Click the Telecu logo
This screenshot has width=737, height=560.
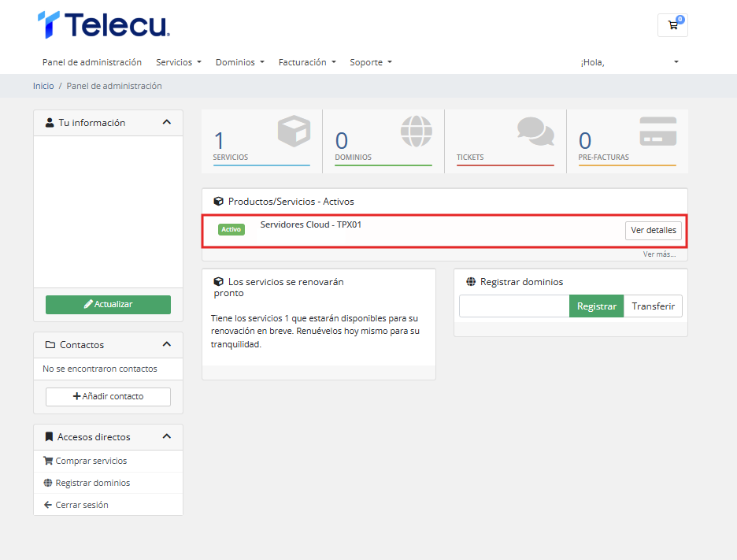(104, 25)
